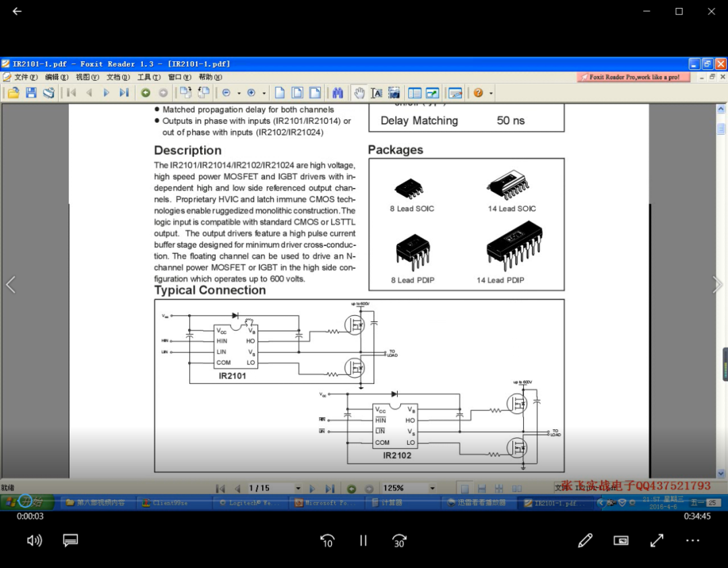728x568 pixels.
Task: Open Help with the question mark icon
Action: pos(478,93)
